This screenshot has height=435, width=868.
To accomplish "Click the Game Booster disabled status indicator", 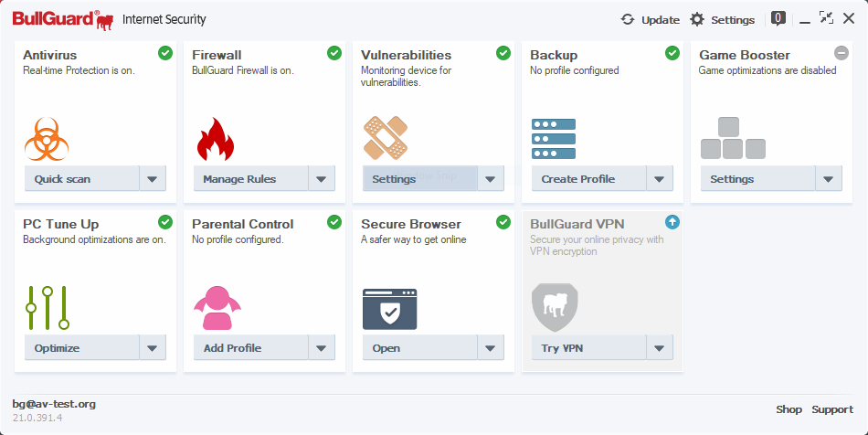I will click(x=842, y=53).
